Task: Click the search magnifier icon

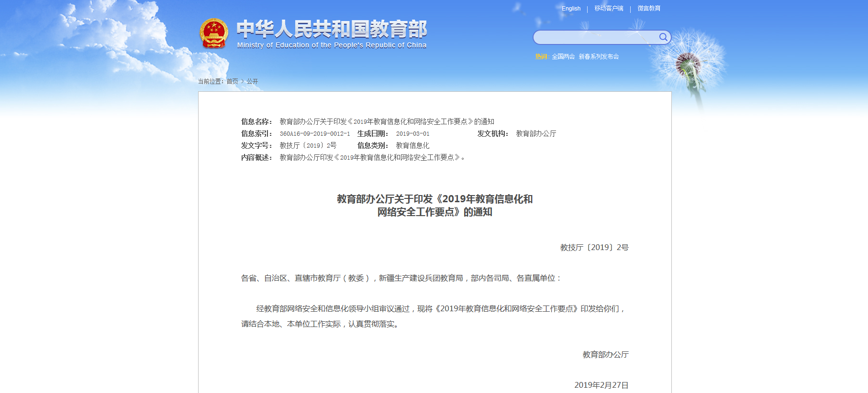Action: coord(663,37)
